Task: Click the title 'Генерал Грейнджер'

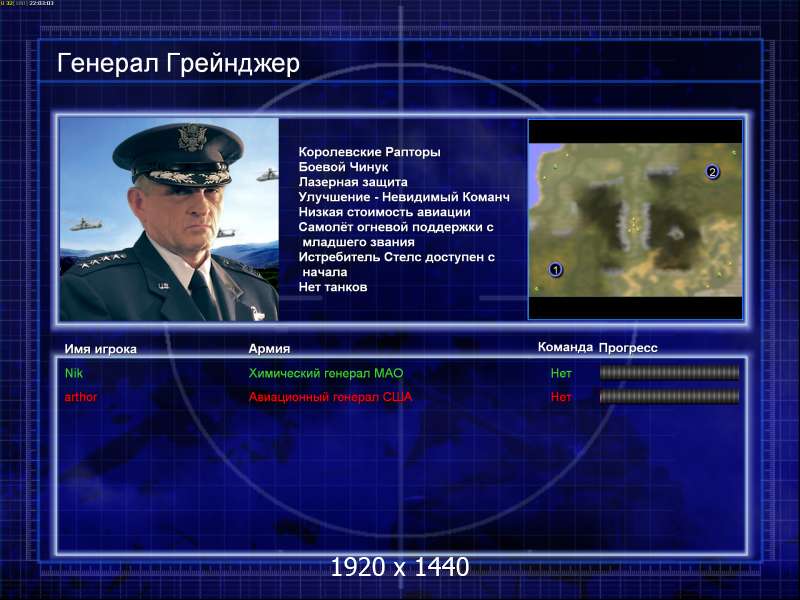Action: click(x=178, y=64)
